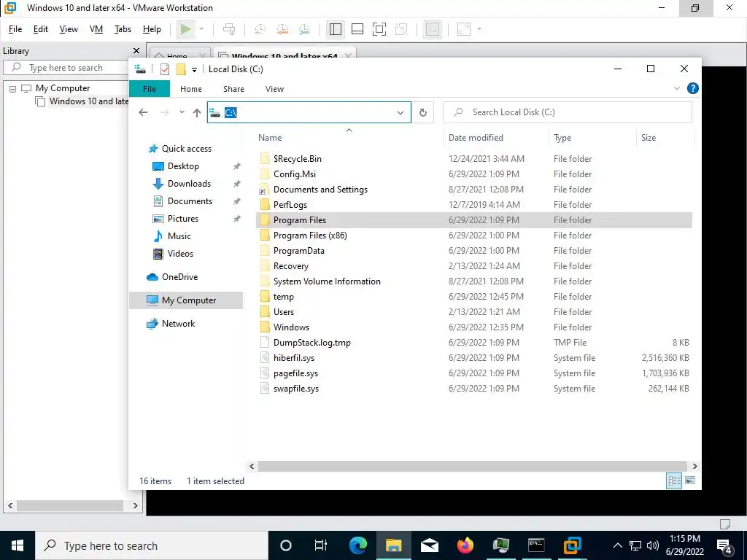Collapse the My Computer node in Library
The width and height of the screenshot is (747, 560).
click(x=13, y=89)
